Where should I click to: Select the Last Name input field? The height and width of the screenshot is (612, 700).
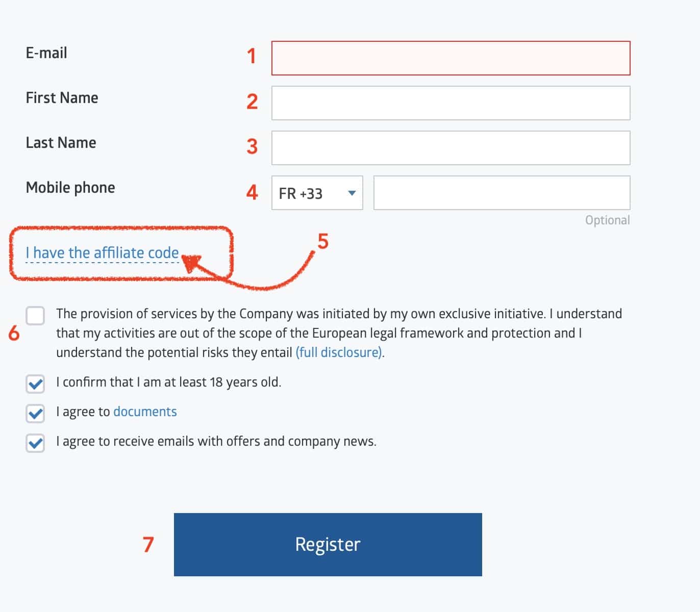451,148
